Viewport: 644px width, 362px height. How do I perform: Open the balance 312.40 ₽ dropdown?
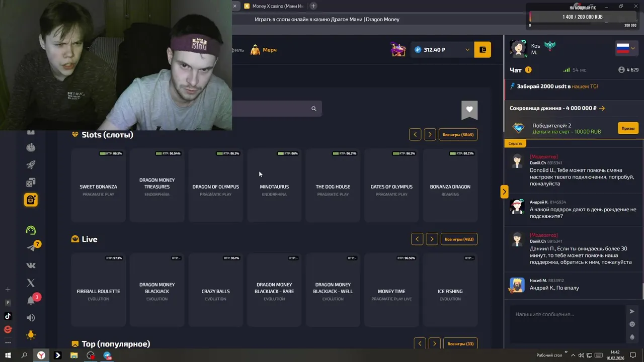tap(442, 49)
